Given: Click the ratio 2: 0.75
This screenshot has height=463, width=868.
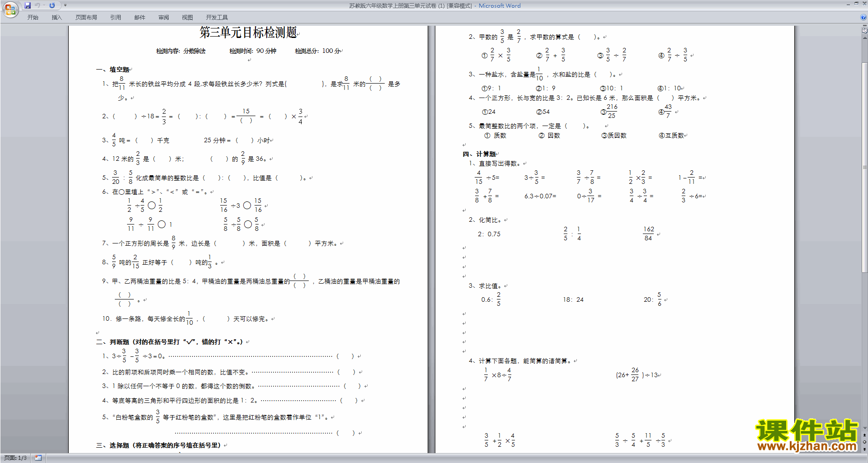Looking at the screenshot, I should coord(489,234).
